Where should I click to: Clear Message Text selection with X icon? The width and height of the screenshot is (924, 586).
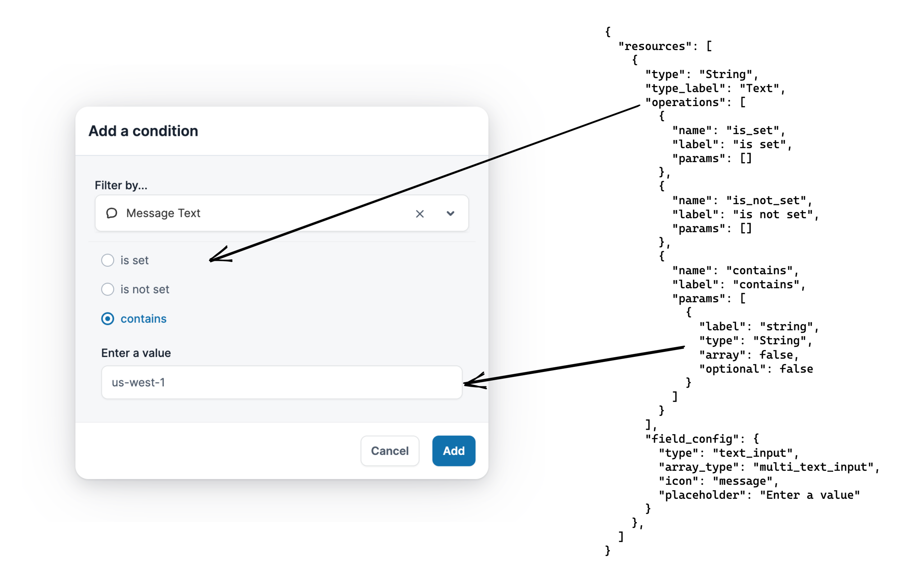[x=420, y=214]
